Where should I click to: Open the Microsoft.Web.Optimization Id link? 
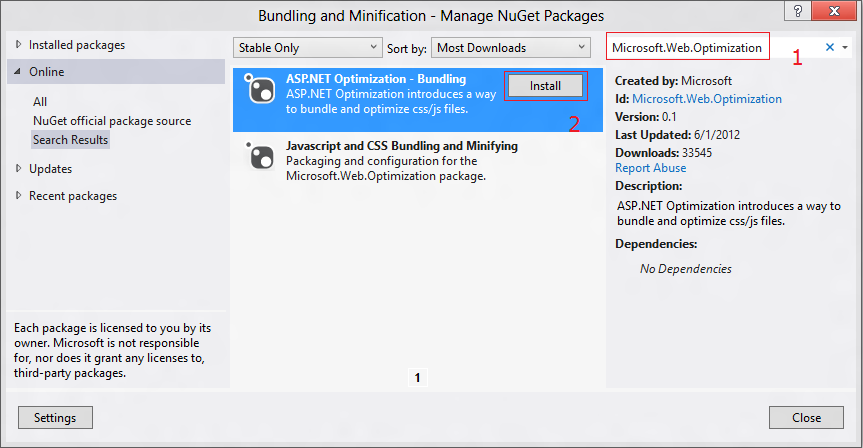click(x=707, y=99)
